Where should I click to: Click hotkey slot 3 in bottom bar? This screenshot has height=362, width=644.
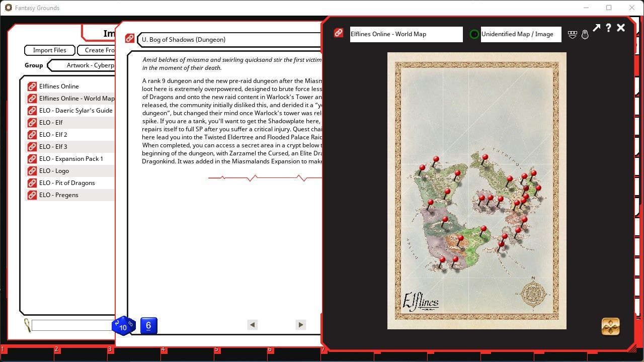pyautogui.click(x=133, y=353)
